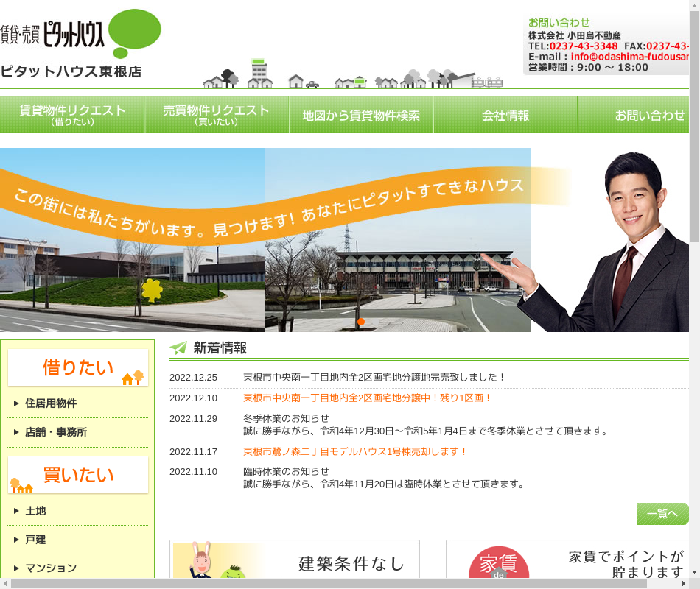This screenshot has height=589, width=700.
Task: Click the arrow bullet next to 住居用物件
Action: [16, 403]
